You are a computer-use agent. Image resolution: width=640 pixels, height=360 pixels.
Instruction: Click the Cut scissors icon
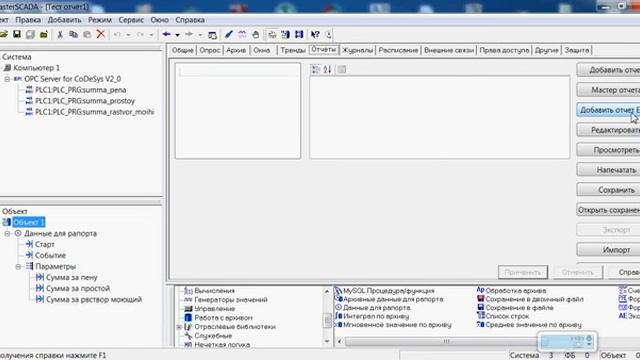click(60, 35)
